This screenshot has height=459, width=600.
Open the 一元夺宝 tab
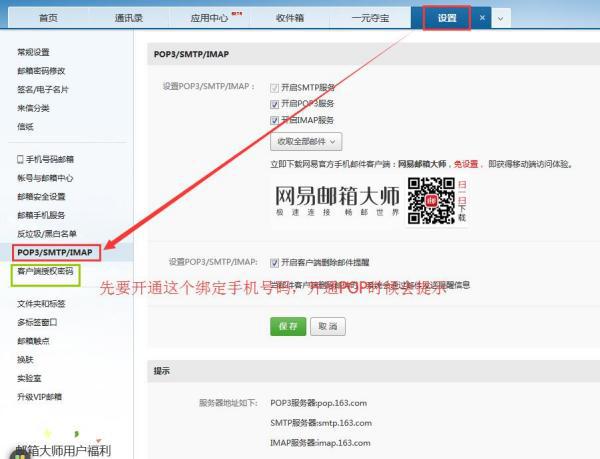point(370,18)
